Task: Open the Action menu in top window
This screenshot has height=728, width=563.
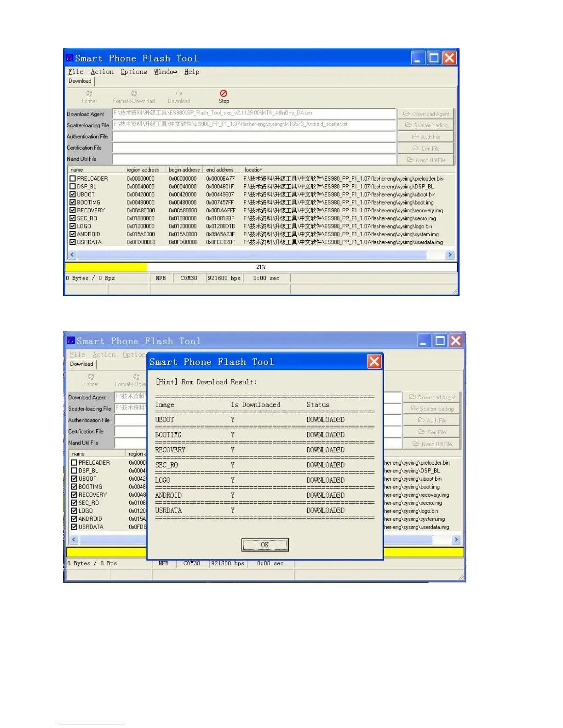Action: (x=102, y=72)
